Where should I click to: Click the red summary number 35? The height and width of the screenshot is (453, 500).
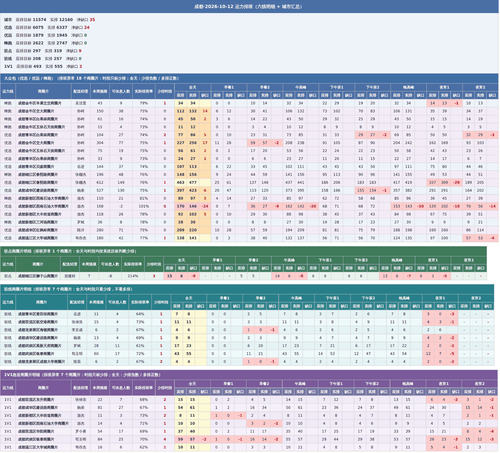(x=92, y=20)
